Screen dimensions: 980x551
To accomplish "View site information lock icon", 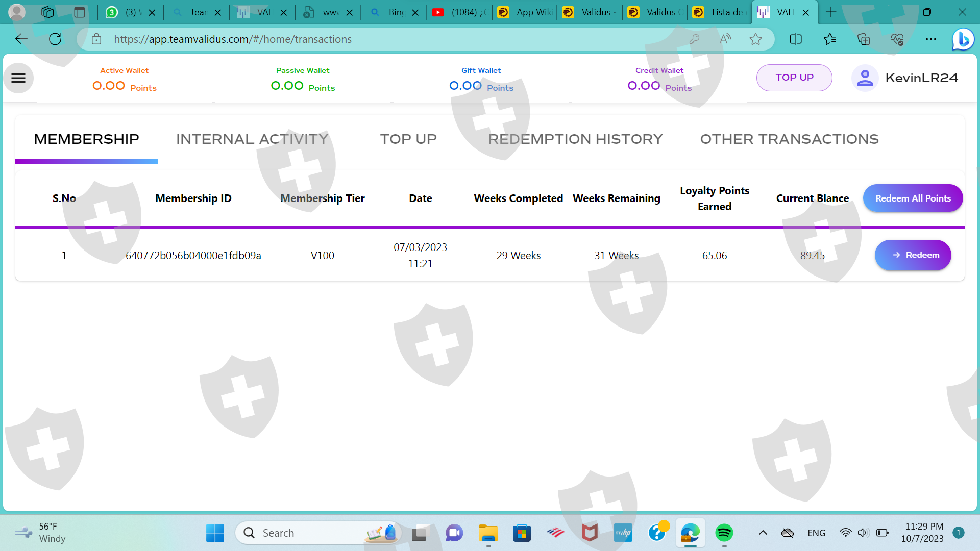I will tap(96, 39).
